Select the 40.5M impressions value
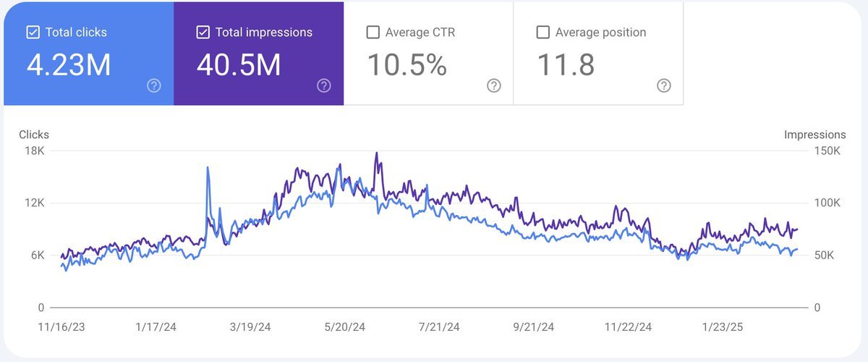This screenshot has height=362, width=868. tap(239, 64)
